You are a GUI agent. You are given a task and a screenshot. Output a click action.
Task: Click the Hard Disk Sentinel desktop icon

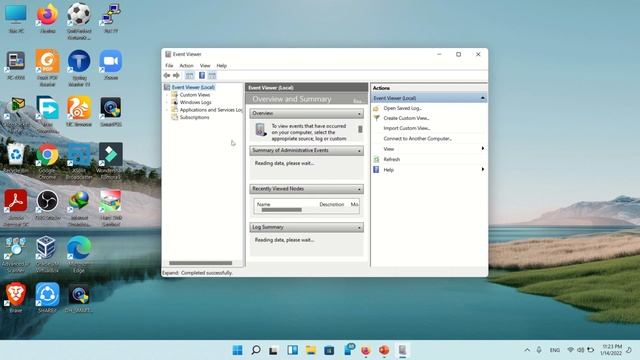(x=111, y=207)
